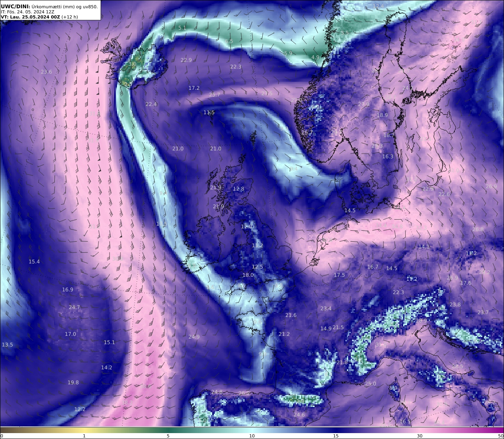
Task: Click the 19.8 value label
Action: tap(73, 382)
